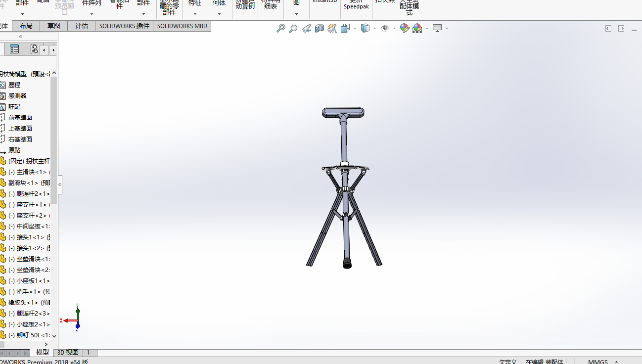
Task: Select the 前基準面 plane in the tree
Action: pos(20,118)
